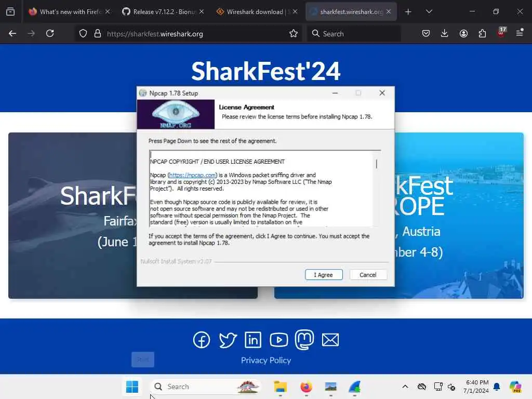Image resolution: width=532 pixels, height=399 pixels.
Task: Open the extension with 17 badge
Action: point(501,33)
